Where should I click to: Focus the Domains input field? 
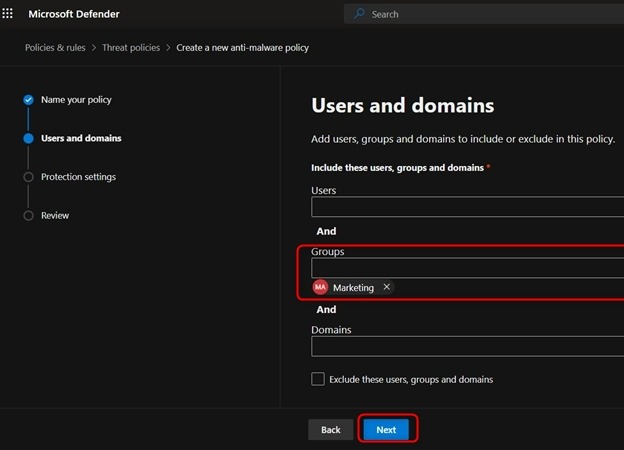tap(467, 346)
